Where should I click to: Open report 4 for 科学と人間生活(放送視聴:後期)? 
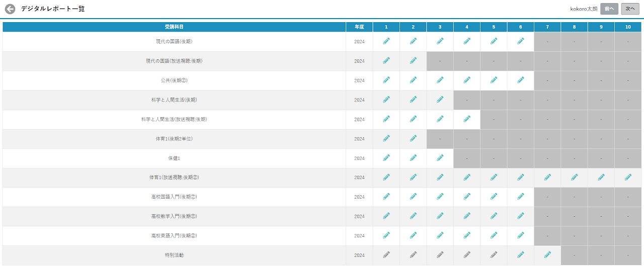pyautogui.click(x=467, y=119)
